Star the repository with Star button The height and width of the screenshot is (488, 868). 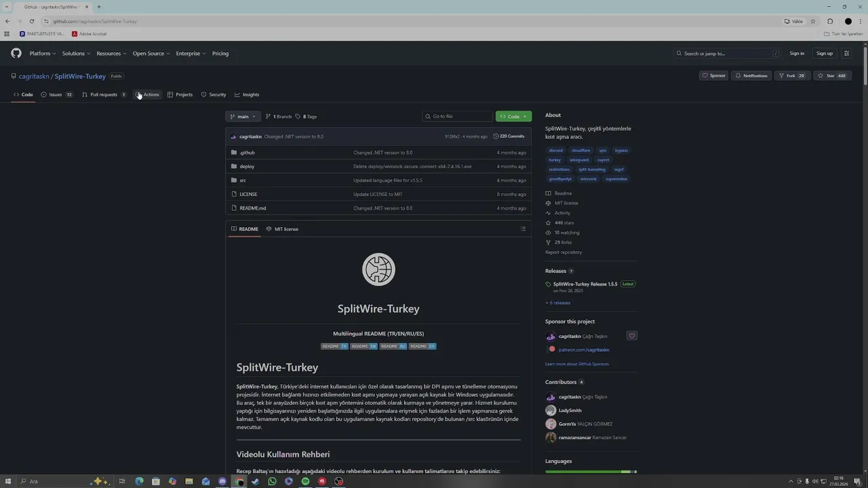[x=831, y=76]
